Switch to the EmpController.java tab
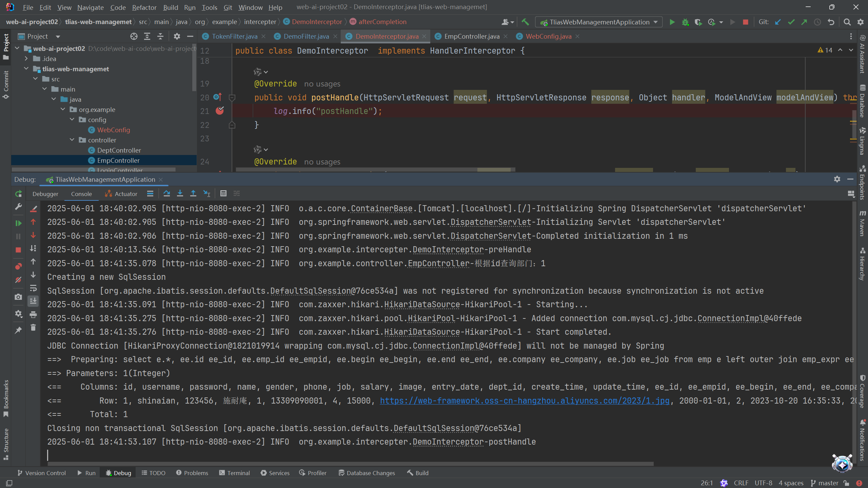The width and height of the screenshot is (868, 488). [471, 36]
